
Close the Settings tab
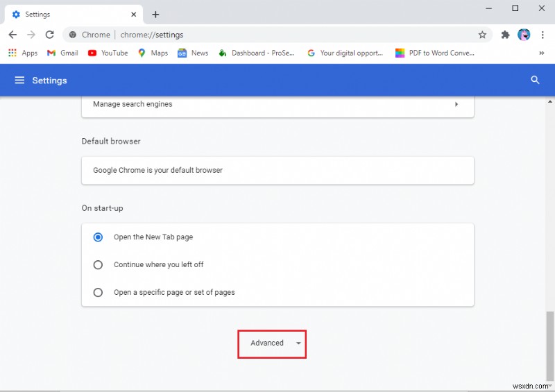pos(133,15)
